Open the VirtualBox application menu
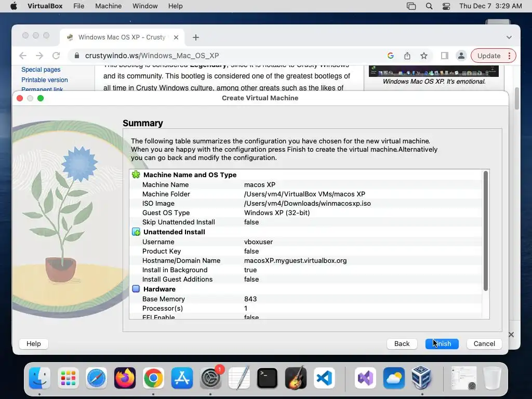Image resolution: width=532 pixels, height=399 pixels. click(45, 6)
